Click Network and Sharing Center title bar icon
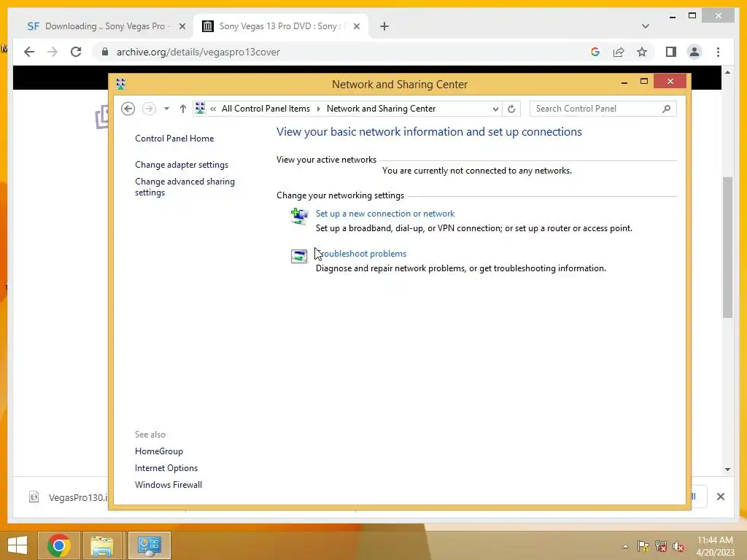Viewport: 747px width, 560px height. click(x=120, y=85)
